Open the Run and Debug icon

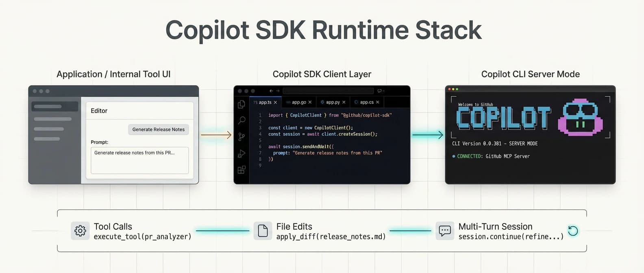point(241,154)
